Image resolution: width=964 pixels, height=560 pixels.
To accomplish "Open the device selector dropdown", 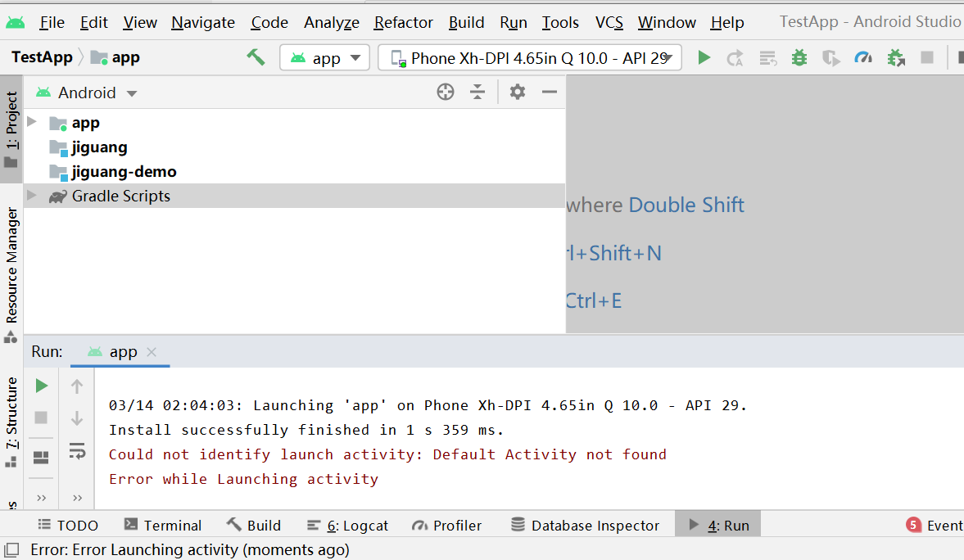I will click(x=530, y=58).
